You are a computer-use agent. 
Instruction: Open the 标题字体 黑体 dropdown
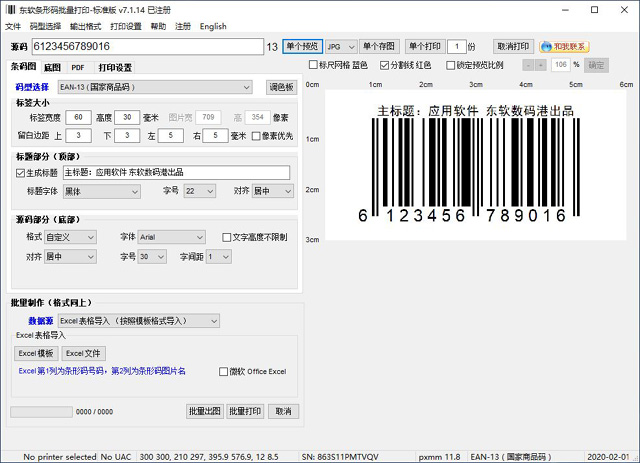pyautogui.click(x=102, y=191)
